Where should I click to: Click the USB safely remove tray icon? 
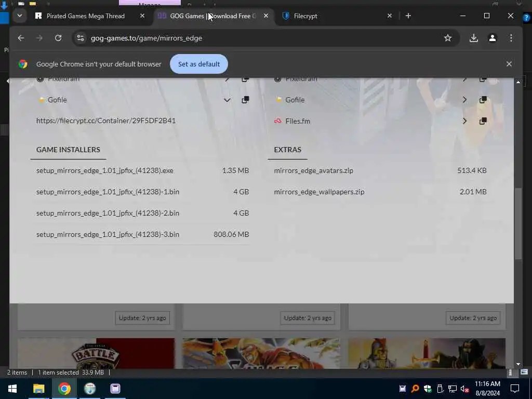click(x=440, y=389)
